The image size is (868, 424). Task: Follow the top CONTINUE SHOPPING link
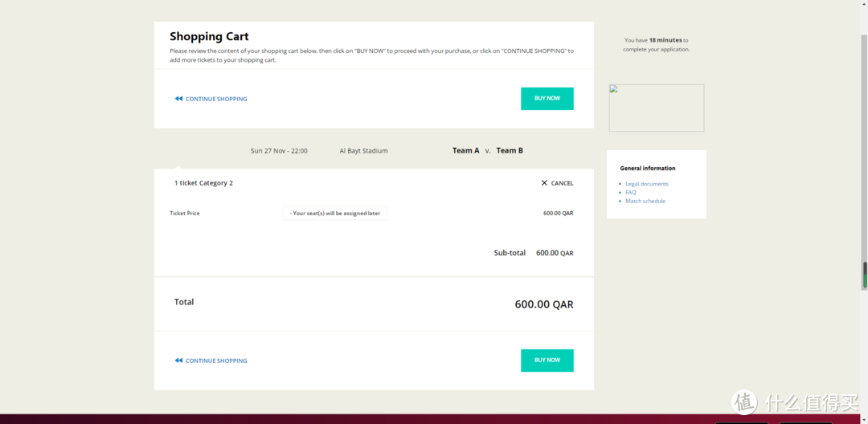pos(216,99)
